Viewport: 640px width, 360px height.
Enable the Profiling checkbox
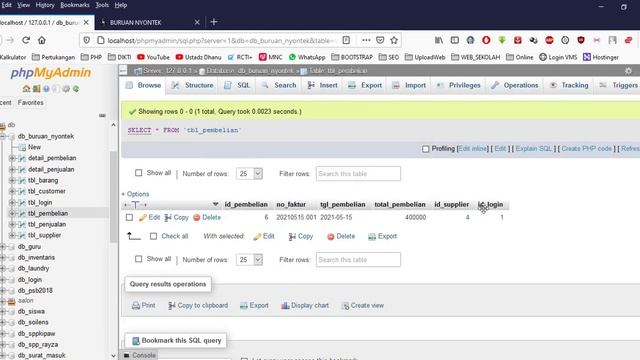(x=426, y=149)
